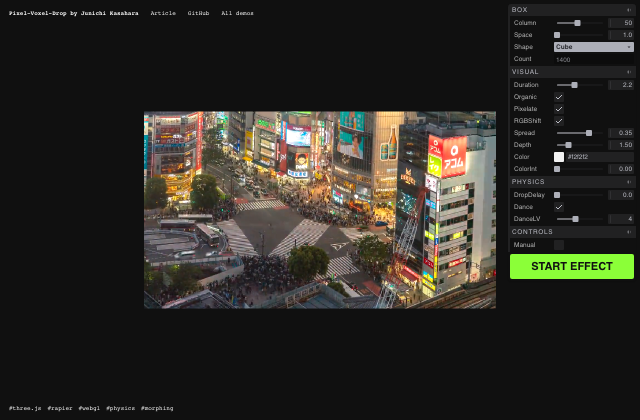Screen dimensions: 640x420
Task: Click the Depth value field showing 1.50
Action: (621, 145)
